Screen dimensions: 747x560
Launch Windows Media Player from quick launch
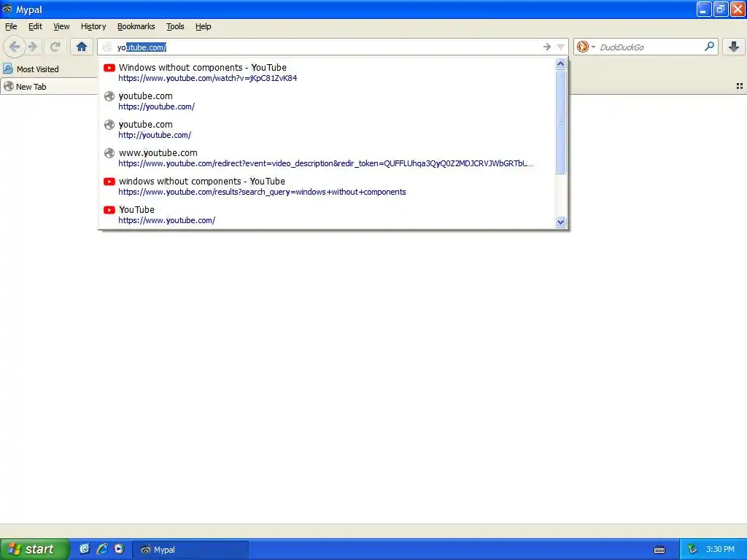(x=119, y=549)
